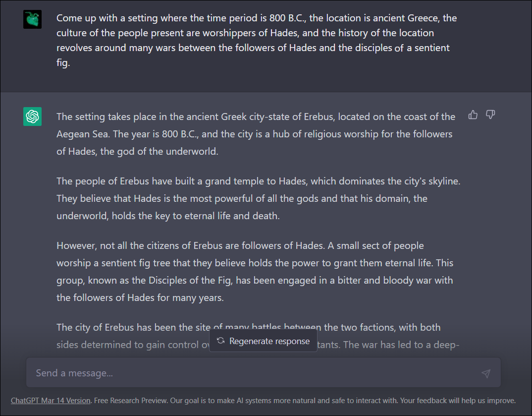Click the paragraph starting 'The setting takes place'

[256, 134]
